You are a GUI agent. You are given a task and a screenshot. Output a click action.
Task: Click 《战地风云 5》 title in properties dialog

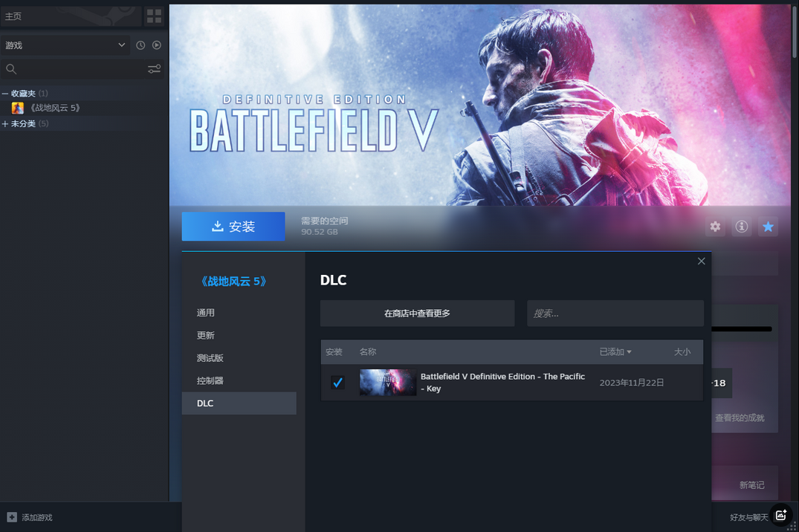click(234, 282)
